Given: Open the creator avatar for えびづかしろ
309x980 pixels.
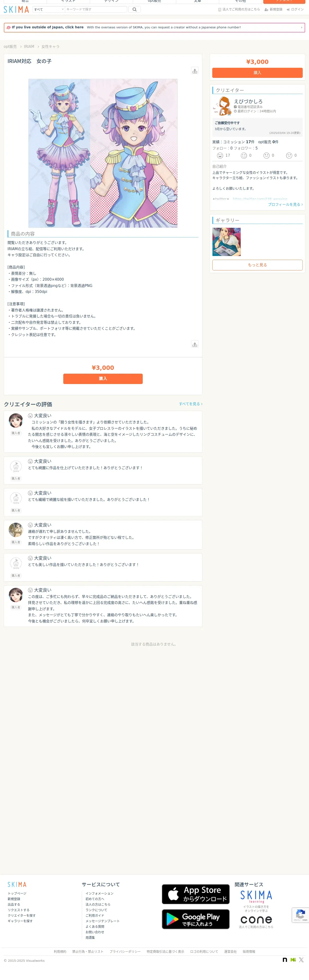Looking at the screenshot, I should (222, 106).
